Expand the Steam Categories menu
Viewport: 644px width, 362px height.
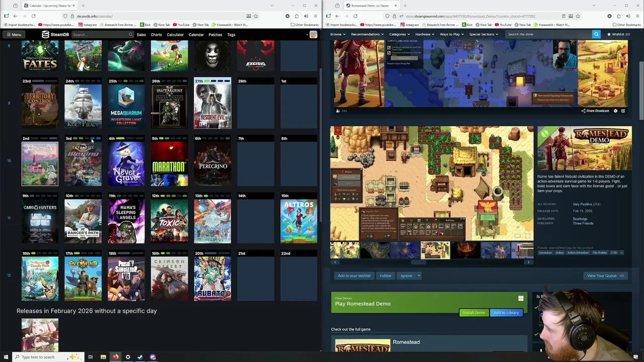coord(399,34)
